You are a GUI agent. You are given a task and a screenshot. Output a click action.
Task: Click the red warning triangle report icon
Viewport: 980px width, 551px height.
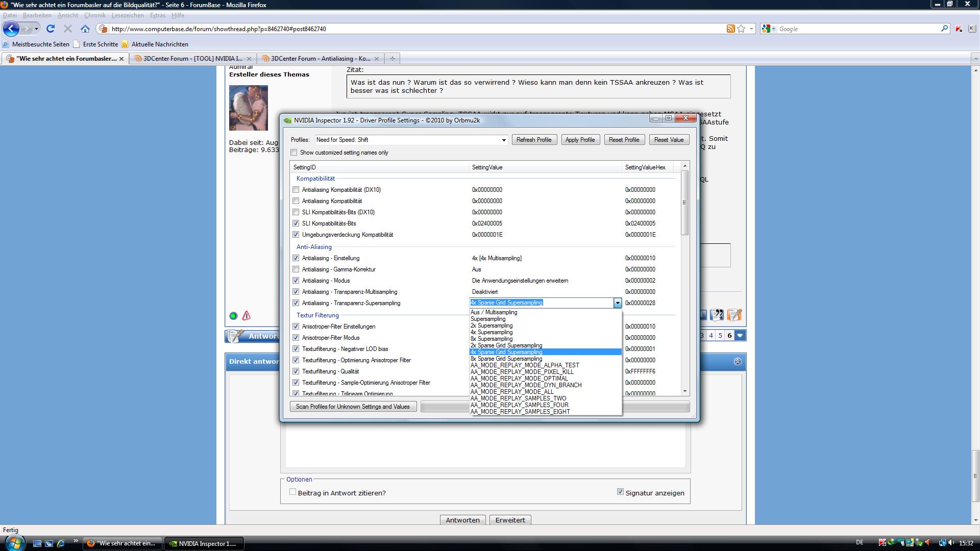(x=247, y=316)
